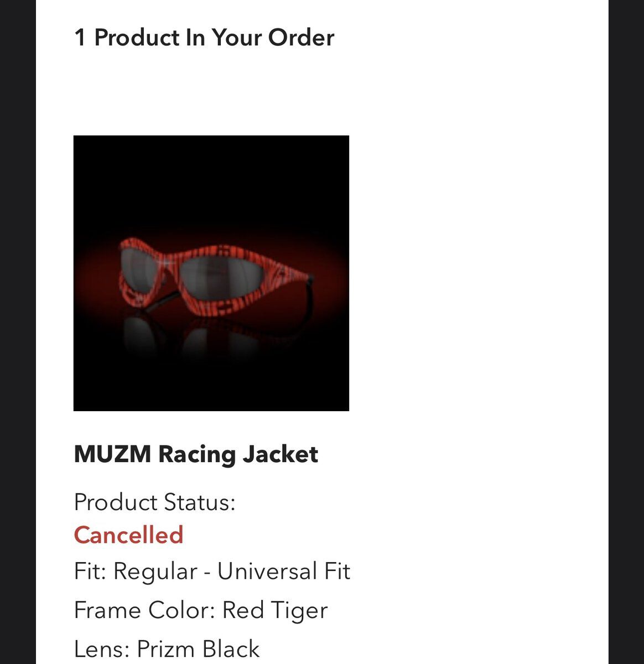
Task: Click the "Lens: Prizm Black" line
Action: click(167, 649)
